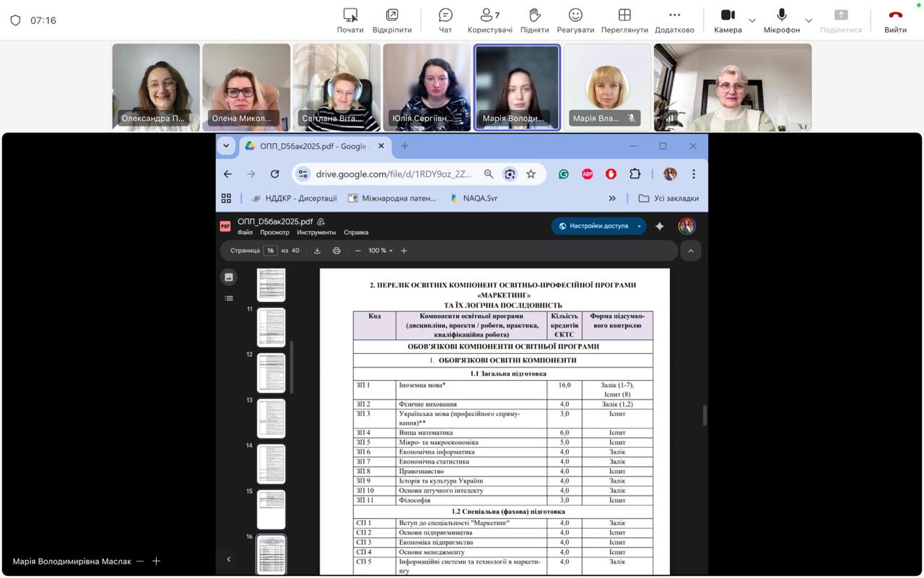Expand the microphone options arrow
Viewport: 924px width, 578px height.
808,20
